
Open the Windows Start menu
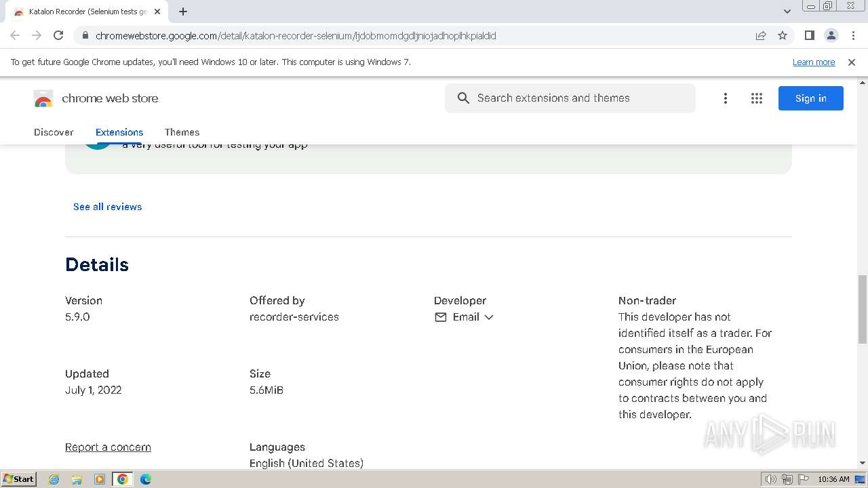[18, 479]
